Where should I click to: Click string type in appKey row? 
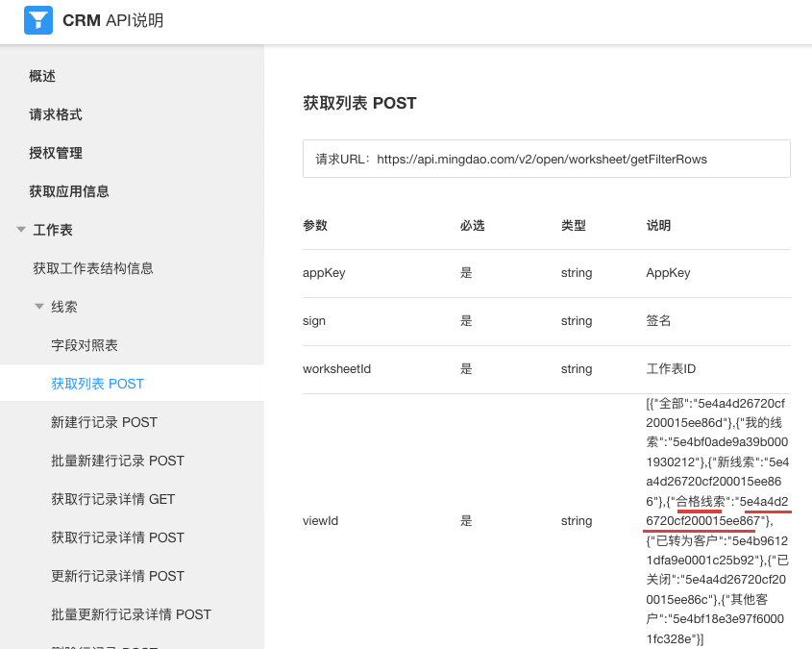(x=577, y=273)
